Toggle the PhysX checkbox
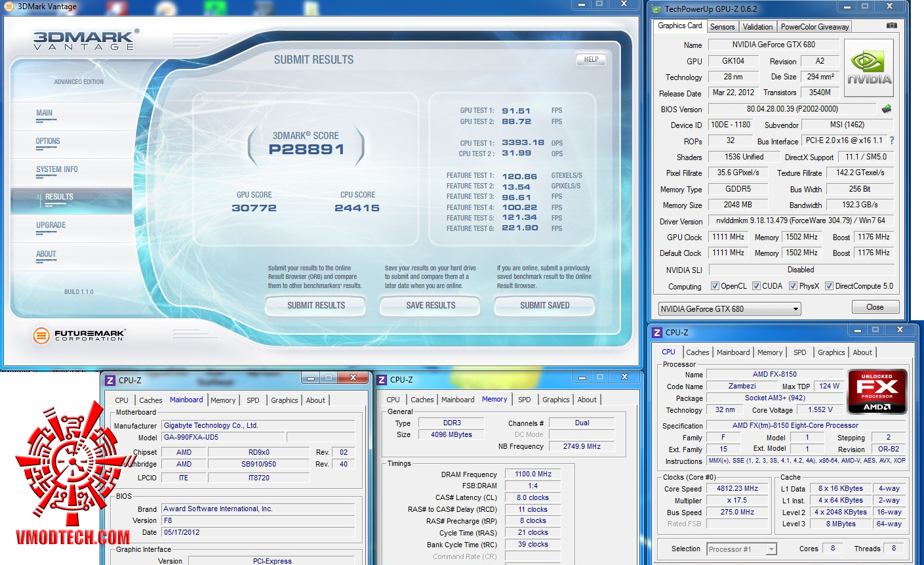This screenshot has width=924, height=565. [x=793, y=286]
